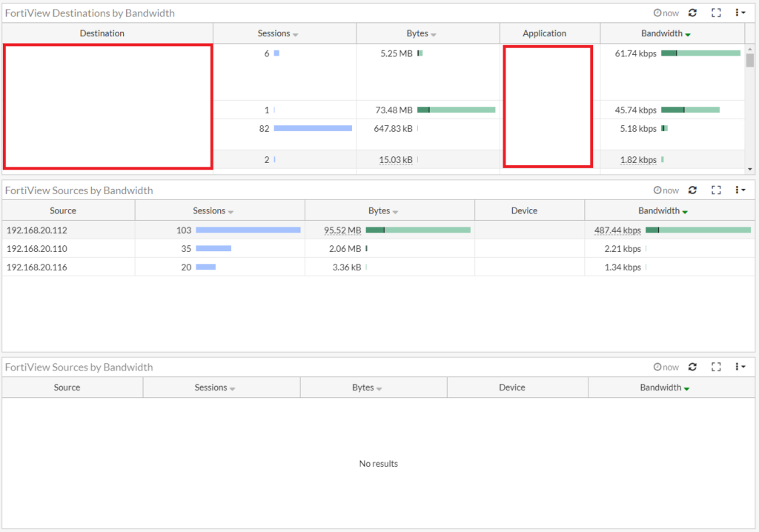Click scrollbar thumb in Destinations table
This screenshot has width=759, height=532.
750,60
